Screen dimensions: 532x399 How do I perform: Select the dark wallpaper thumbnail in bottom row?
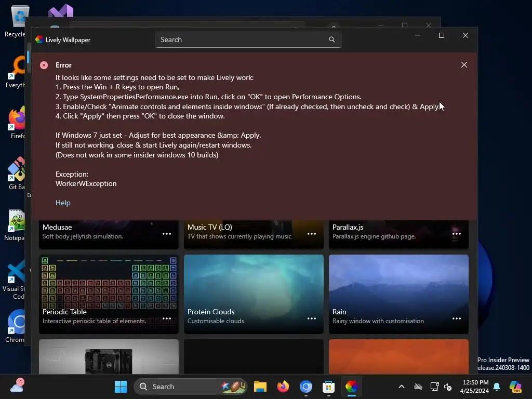tap(254, 356)
